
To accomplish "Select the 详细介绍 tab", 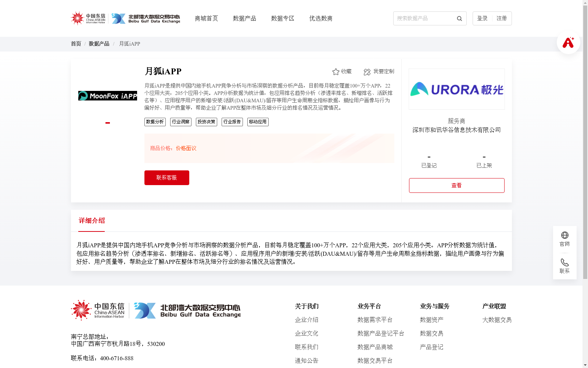I will pyautogui.click(x=92, y=220).
